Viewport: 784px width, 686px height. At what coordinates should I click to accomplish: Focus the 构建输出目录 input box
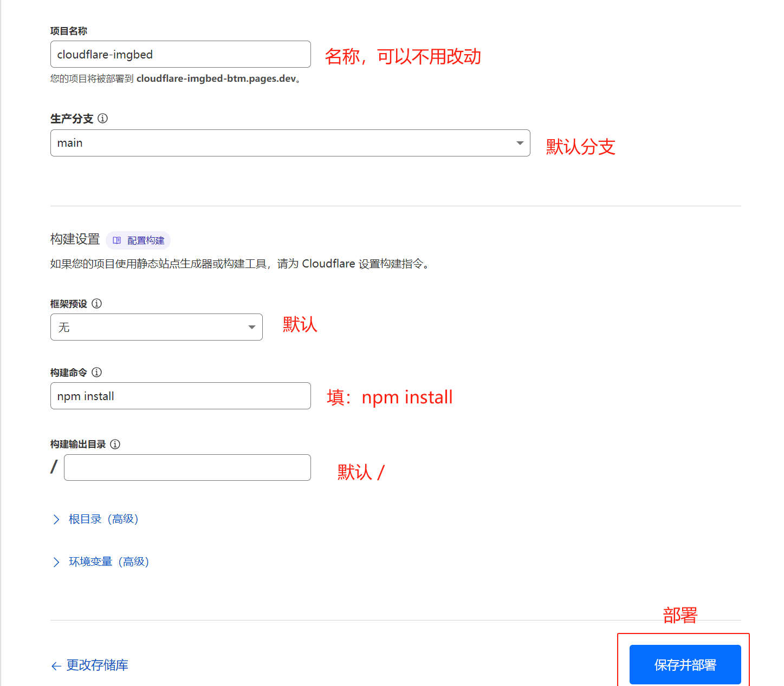pyautogui.click(x=187, y=467)
